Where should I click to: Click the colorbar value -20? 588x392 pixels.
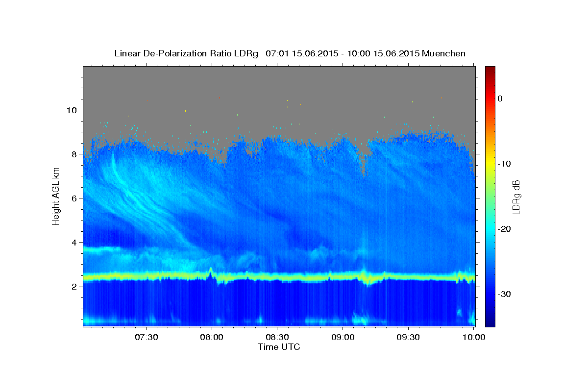pos(504,229)
